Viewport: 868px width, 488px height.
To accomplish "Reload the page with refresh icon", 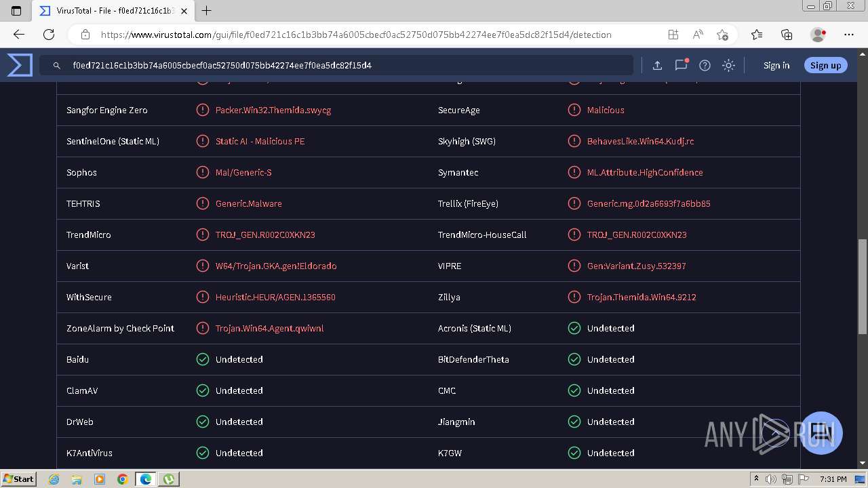I will point(49,35).
